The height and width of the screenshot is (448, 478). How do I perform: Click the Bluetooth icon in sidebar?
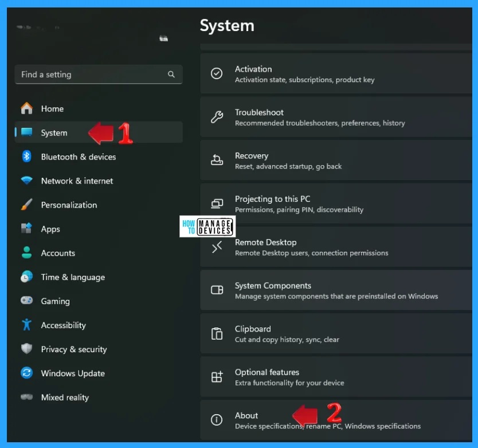click(x=26, y=157)
